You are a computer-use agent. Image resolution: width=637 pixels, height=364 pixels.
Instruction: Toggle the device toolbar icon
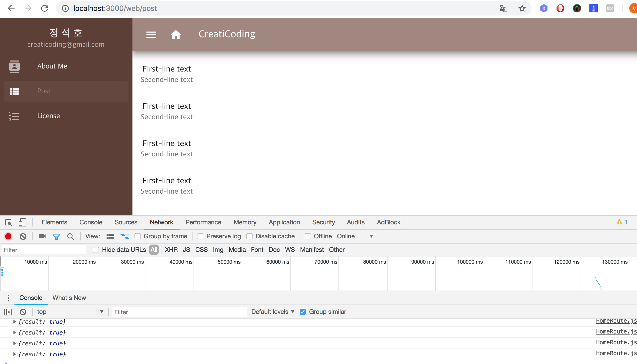[x=22, y=222]
